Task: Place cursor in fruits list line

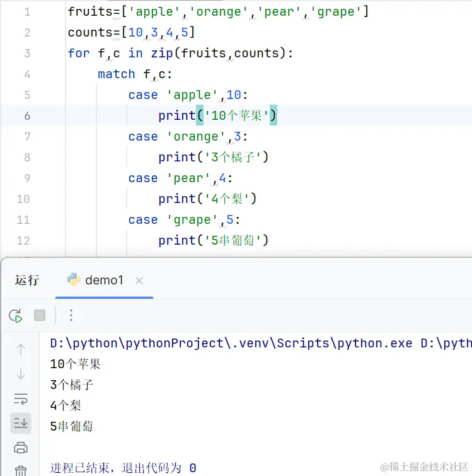Action: coord(218,12)
